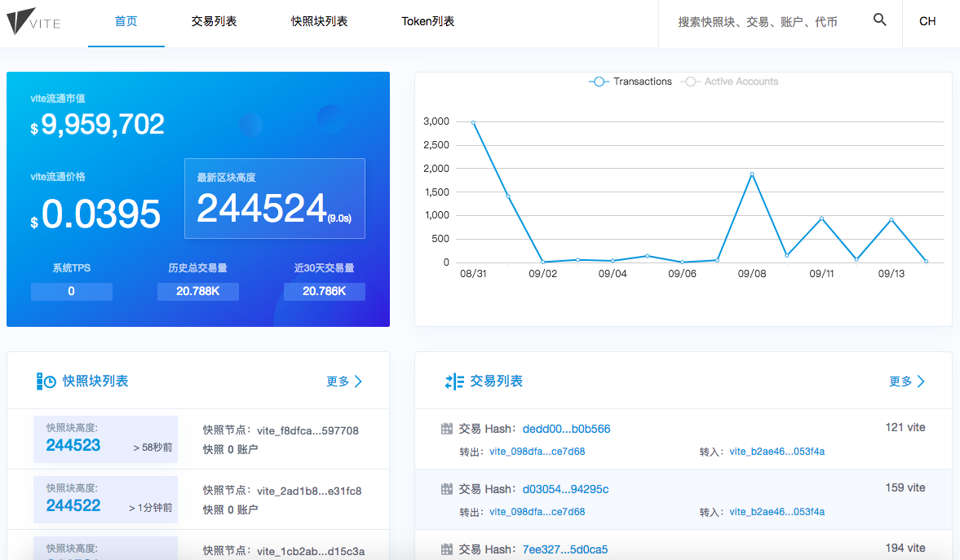Viewport: 960px width, 560px height.
Task: Open the 交易列表 tab
Action: [x=214, y=21]
